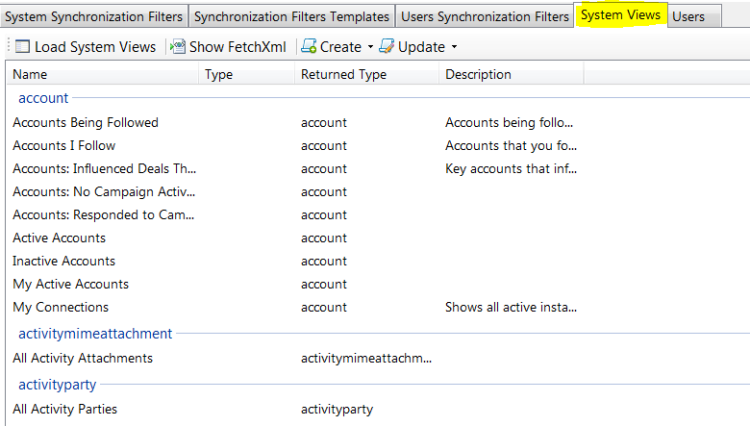Click the Update pencil icon
The height and width of the screenshot is (426, 750).
coord(386,46)
